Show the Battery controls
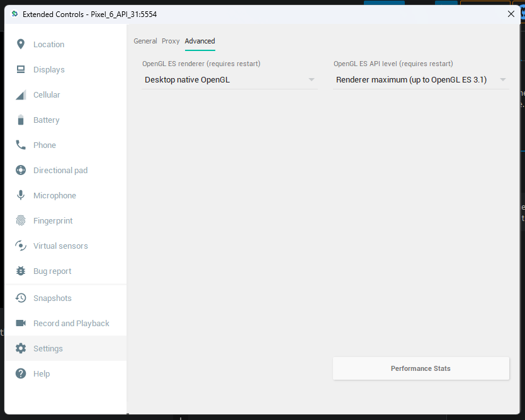The width and height of the screenshot is (525, 420). coord(46,120)
